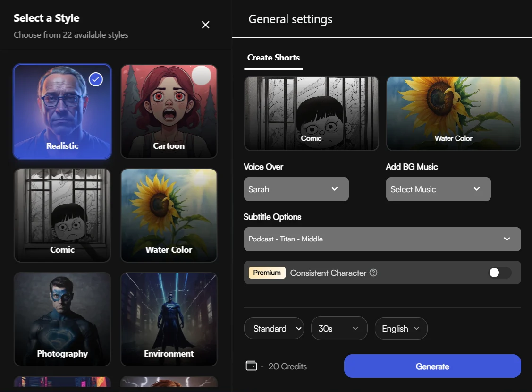Click the Generate button
Viewport: 532px width, 392px height.
click(x=432, y=366)
